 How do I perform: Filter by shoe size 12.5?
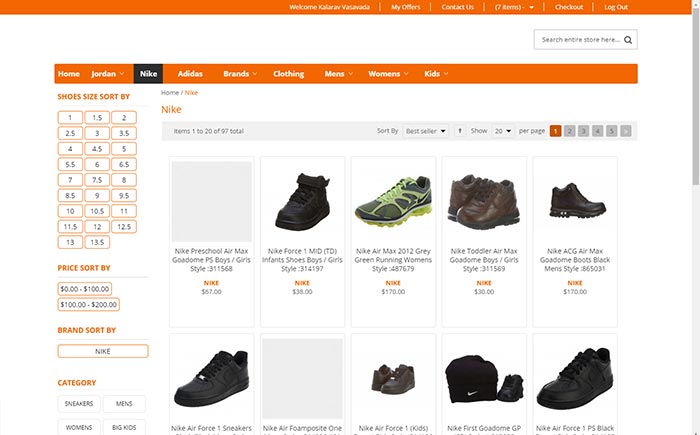tap(124, 227)
